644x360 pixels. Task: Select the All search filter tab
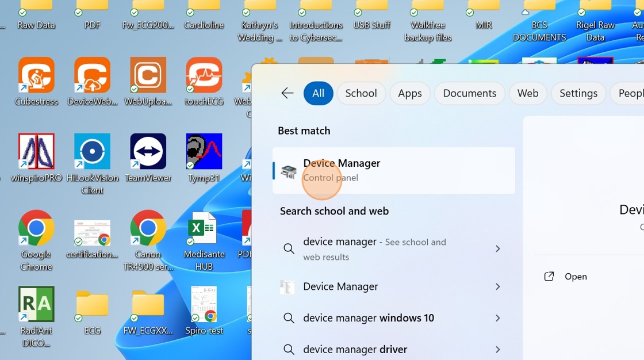click(x=319, y=93)
